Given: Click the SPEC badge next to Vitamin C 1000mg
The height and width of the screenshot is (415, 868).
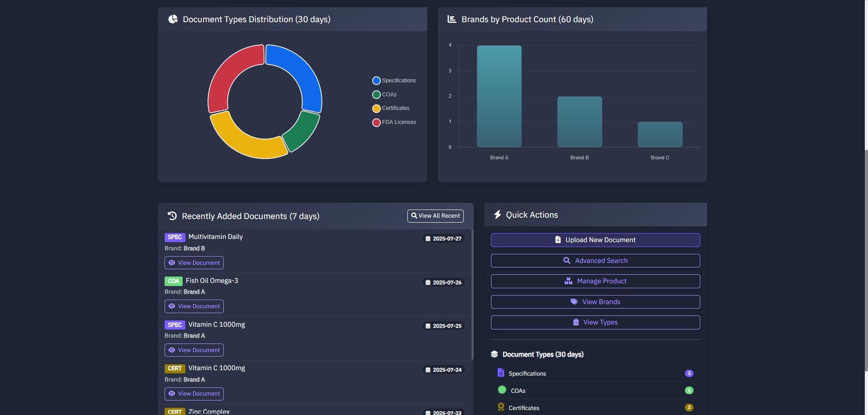Looking at the screenshot, I should 175,325.
